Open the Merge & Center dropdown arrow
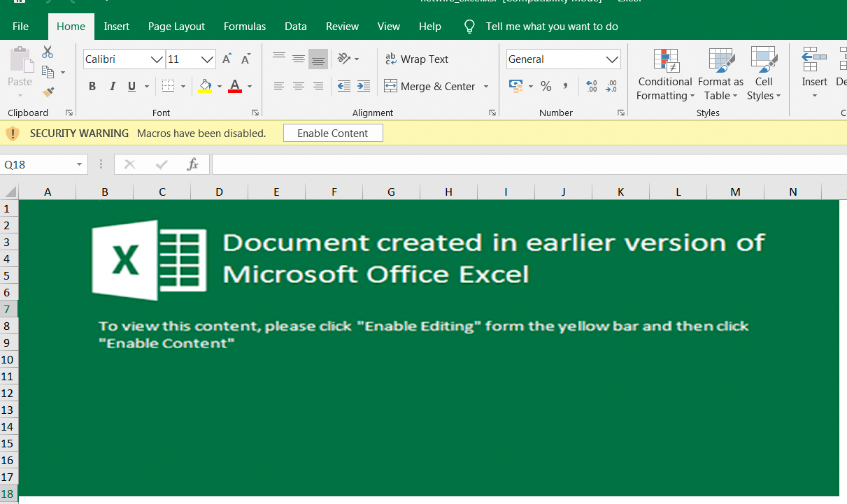Screen dimensions: 847x504 pyautogui.click(x=486, y=87)
